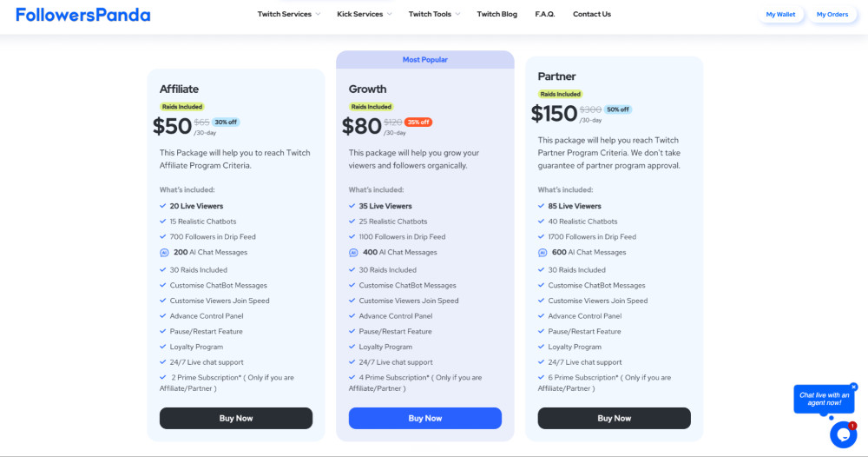Click the checkmark next to 85 Live Viewers

click(x=541, y=206)
